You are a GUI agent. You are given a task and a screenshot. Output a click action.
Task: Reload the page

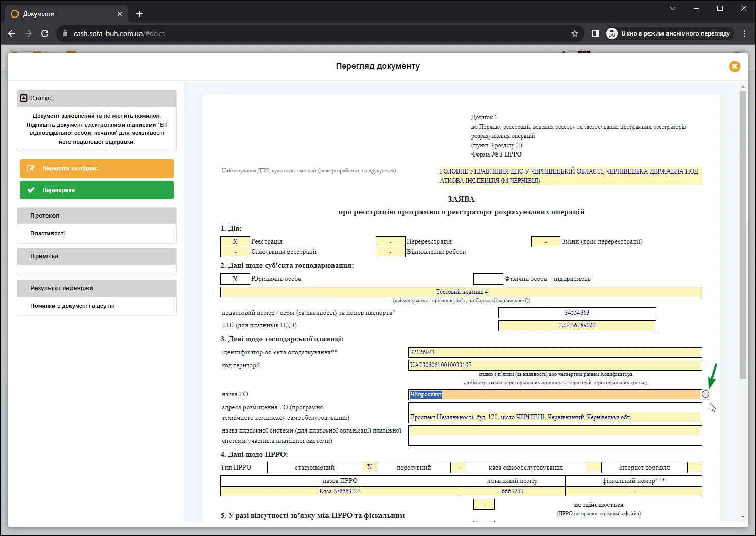(x=45, y=33)
